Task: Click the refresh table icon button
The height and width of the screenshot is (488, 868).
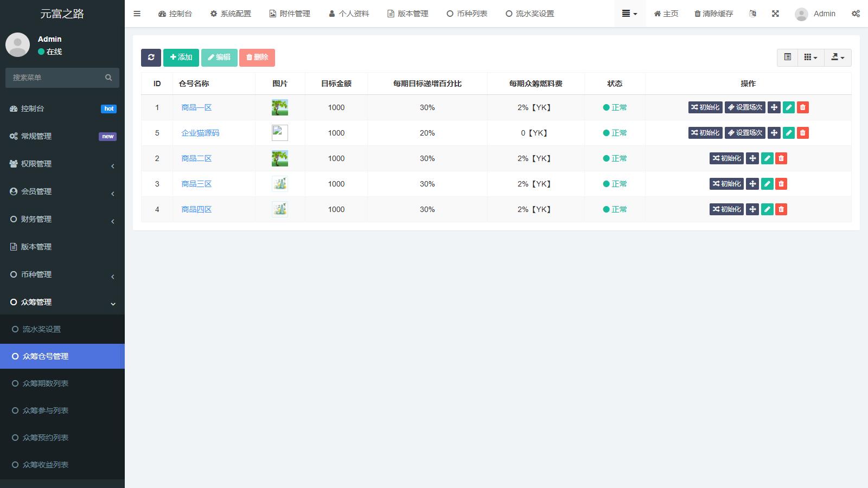Action: click(151, 57)
